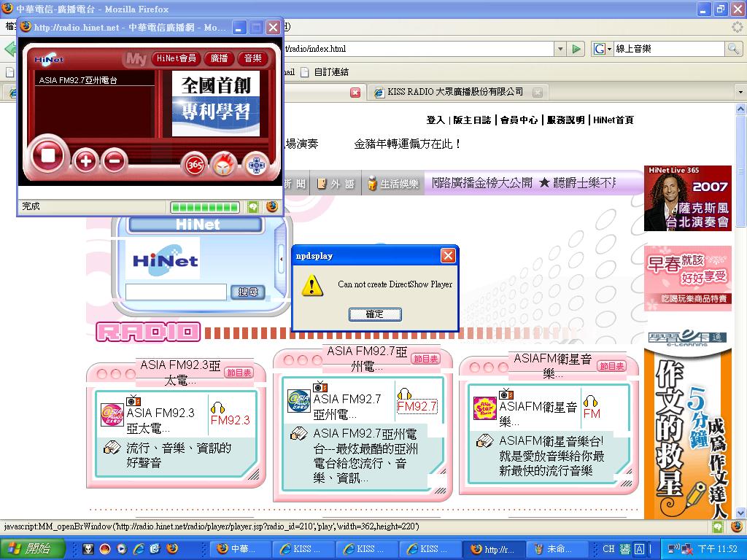Screen dimensions: 747x560
Task: Open the 版主日誌 link
Action: click(x=472, y=120)
